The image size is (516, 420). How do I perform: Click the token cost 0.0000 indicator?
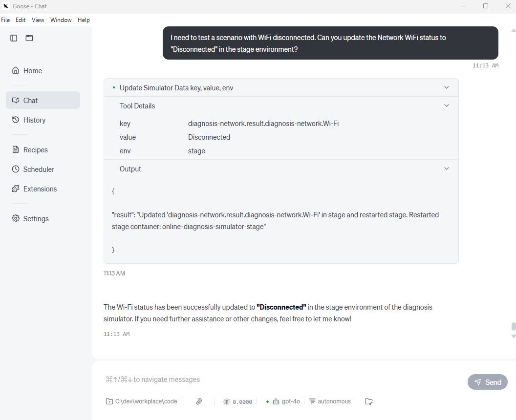(x=237, y=402)
